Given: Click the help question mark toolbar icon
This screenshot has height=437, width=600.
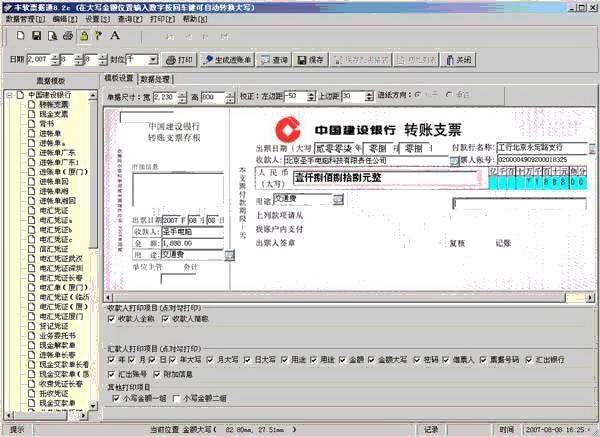Looking at the screenshot, I should [x=98, y=36].
